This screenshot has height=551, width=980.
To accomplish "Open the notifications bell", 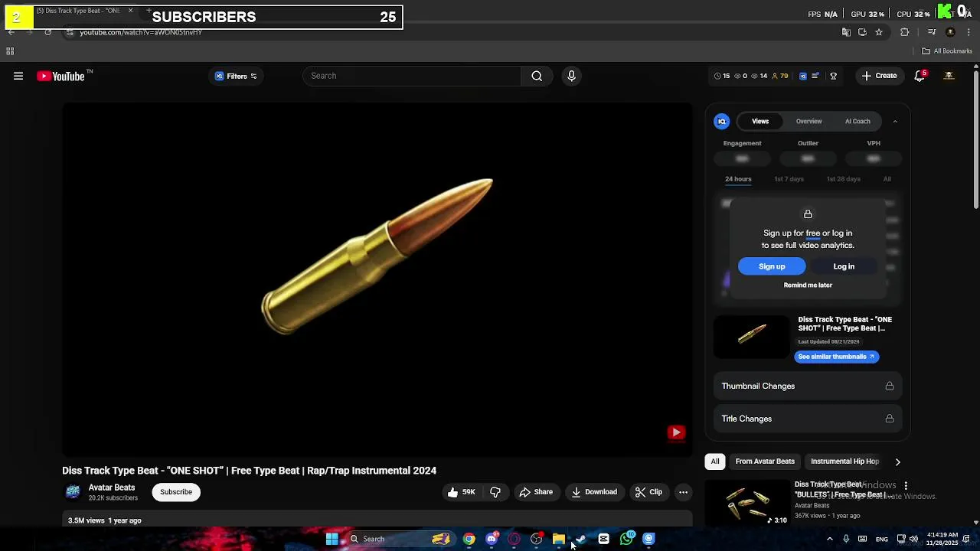I will point(920,76).
